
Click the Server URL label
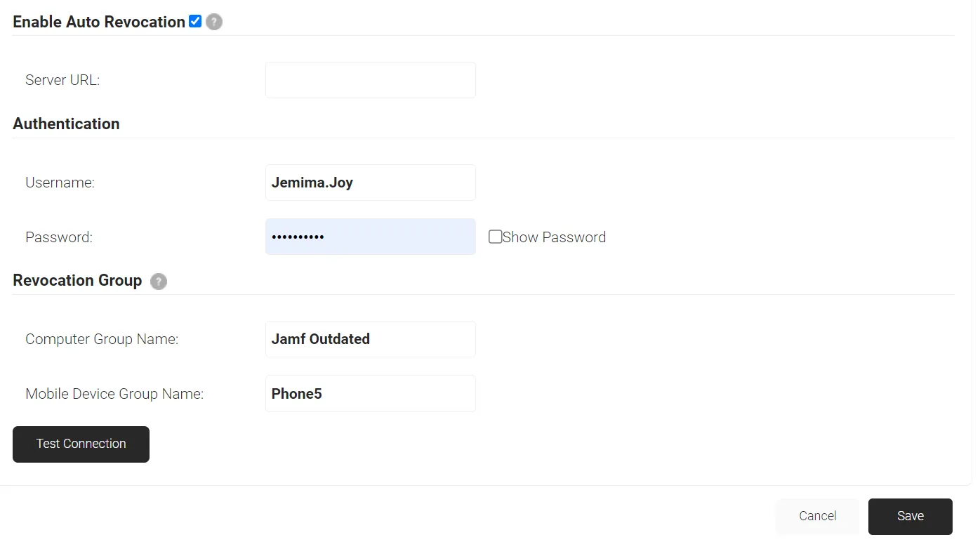pyautogui.click(x=62, y=80)
